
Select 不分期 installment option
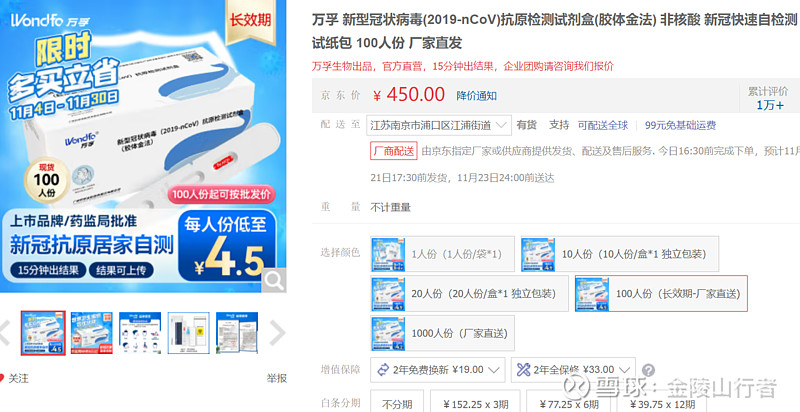click(x=396, y=404)
